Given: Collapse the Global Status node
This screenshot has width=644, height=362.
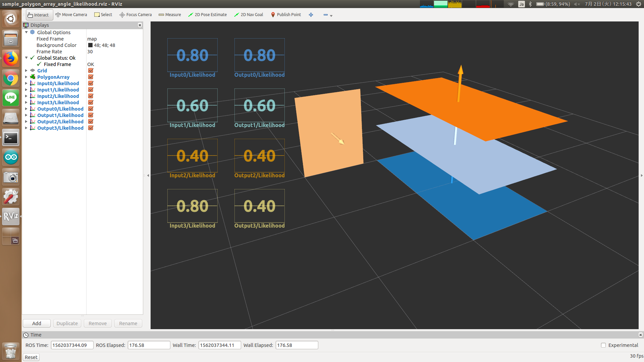Looking at the screenshot, I should pyautogui.click(x=26, y=58).
